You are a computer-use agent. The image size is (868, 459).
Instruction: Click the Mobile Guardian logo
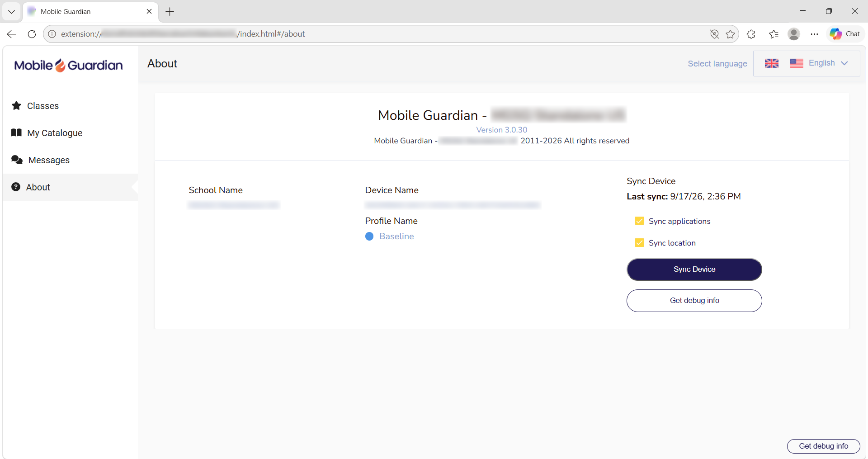tap(68, 66)
